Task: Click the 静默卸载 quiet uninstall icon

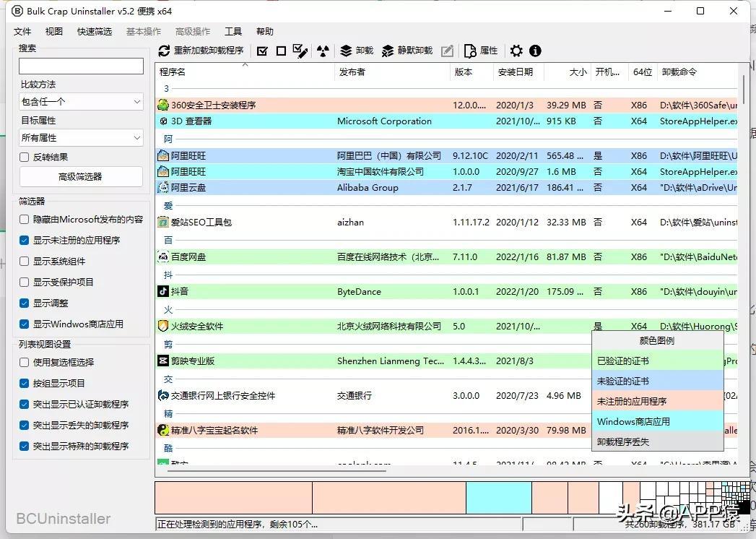Action: pos(388,51)
